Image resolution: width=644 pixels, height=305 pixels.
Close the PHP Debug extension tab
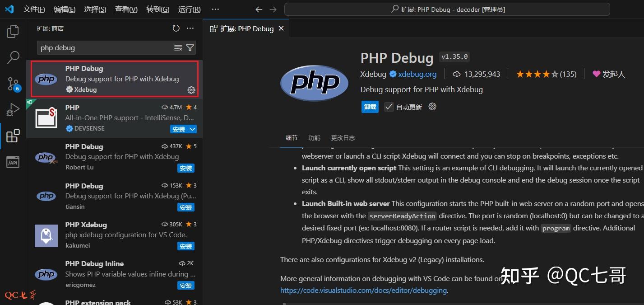[281, 28]
